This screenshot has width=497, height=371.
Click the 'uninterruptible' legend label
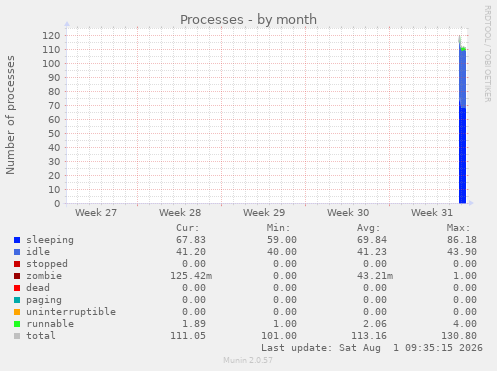point(71,312)
